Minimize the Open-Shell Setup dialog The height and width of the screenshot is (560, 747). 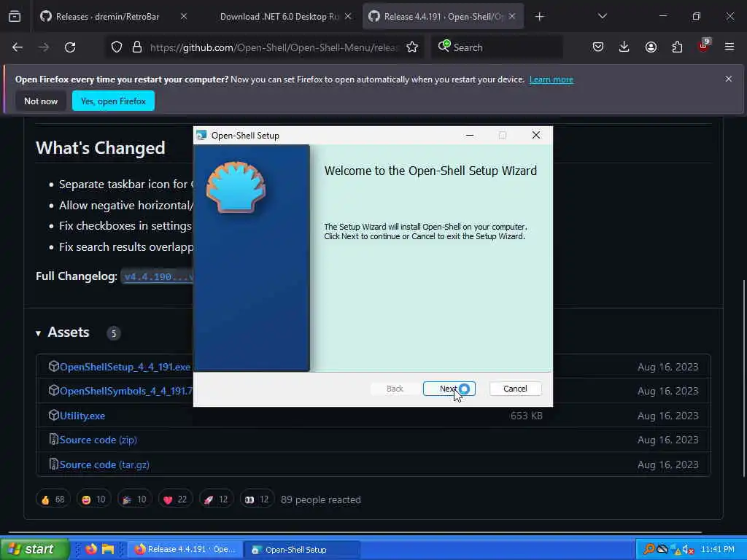470,135
